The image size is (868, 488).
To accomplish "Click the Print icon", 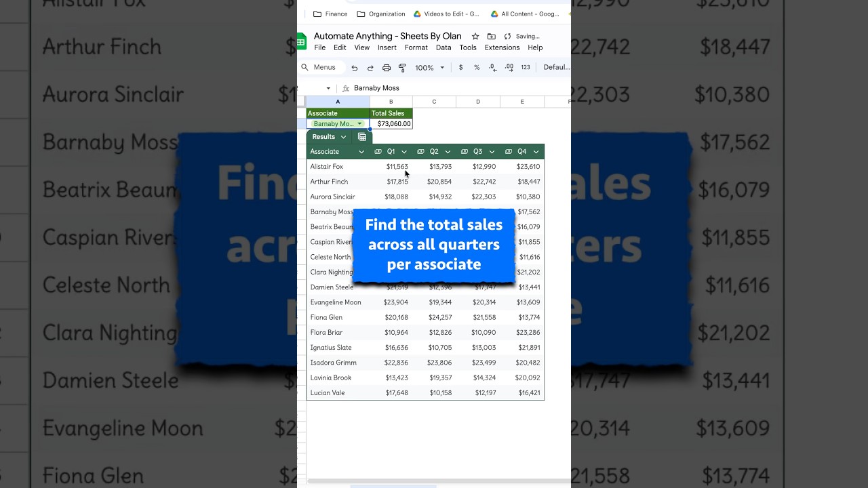I will [x=387, y=68].
